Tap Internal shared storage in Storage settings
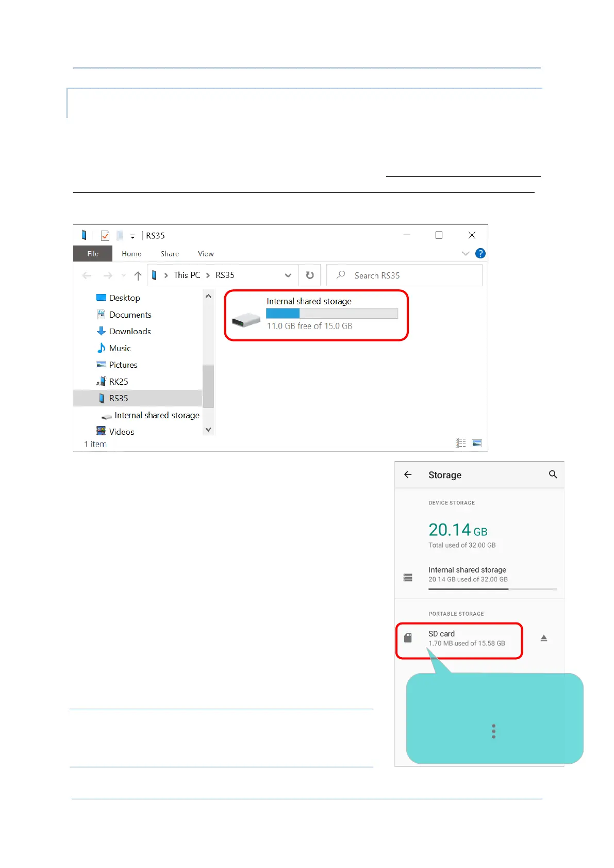 tap(479, 577)
